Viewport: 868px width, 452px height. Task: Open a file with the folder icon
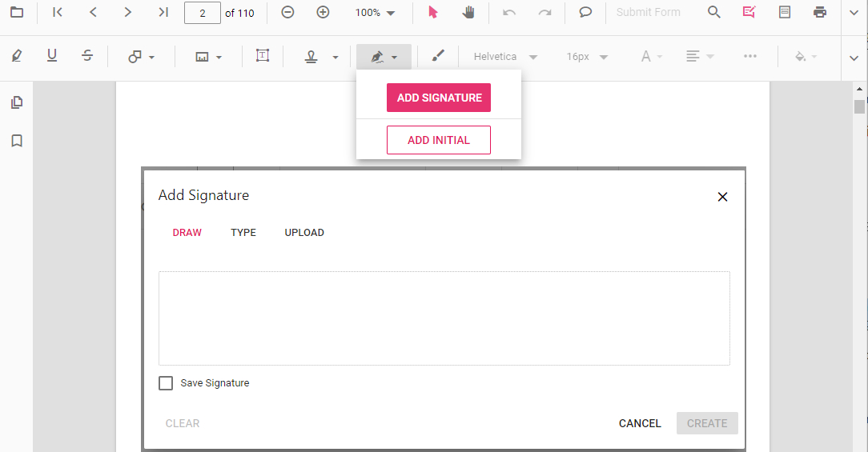(17, 12)
